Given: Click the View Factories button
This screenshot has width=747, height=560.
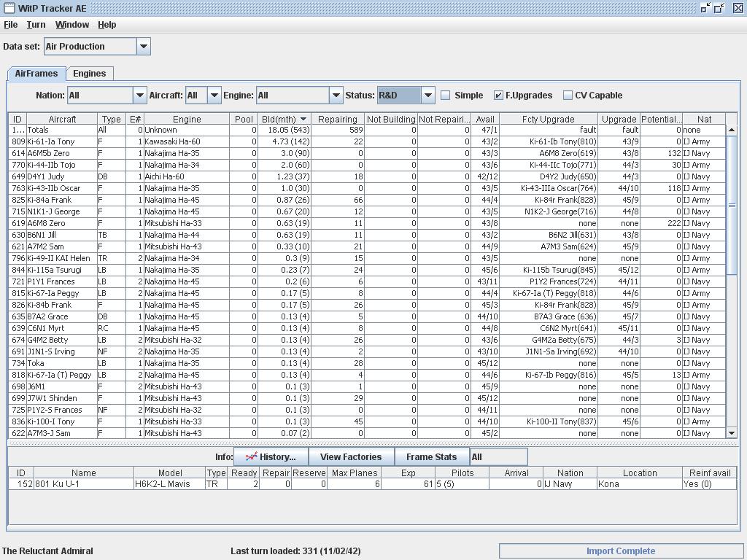Looking at the screenshot, I should pos(351,456).
